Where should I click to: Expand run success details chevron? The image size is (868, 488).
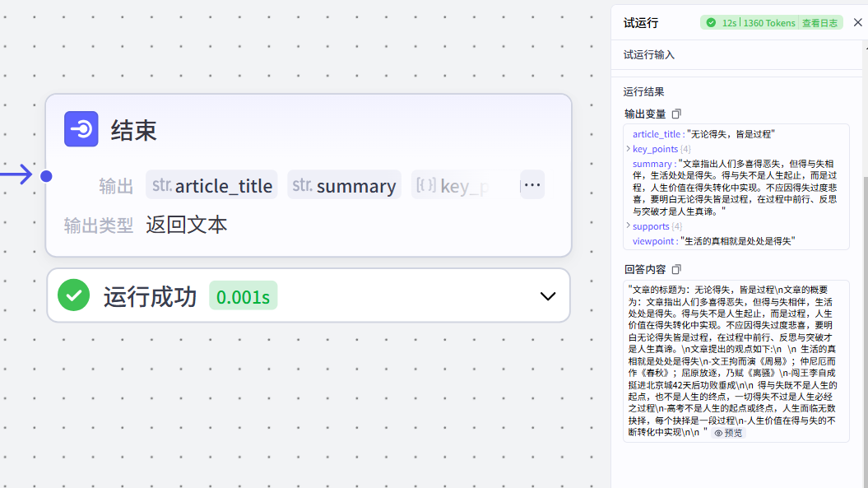pyautogui.click(x=547, y=296)
